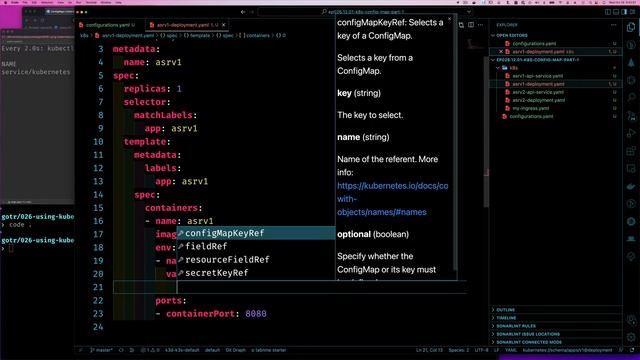Close the configMapKeyRef documentation popup
The width and height of the screenshot is (640, 360).
(x=450, y=19)
